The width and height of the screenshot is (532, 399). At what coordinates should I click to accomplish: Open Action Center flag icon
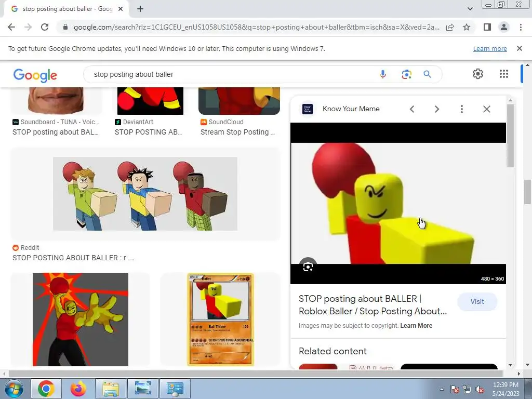455,389
